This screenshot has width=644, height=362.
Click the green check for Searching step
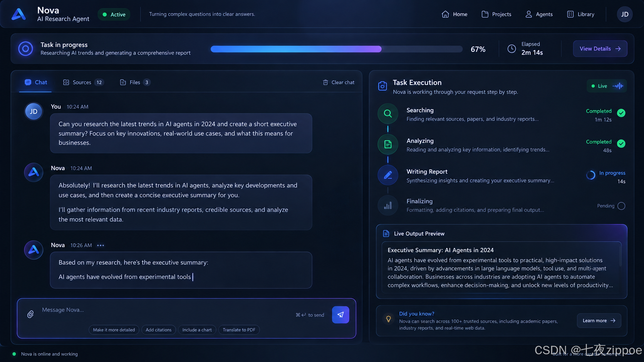621,113
